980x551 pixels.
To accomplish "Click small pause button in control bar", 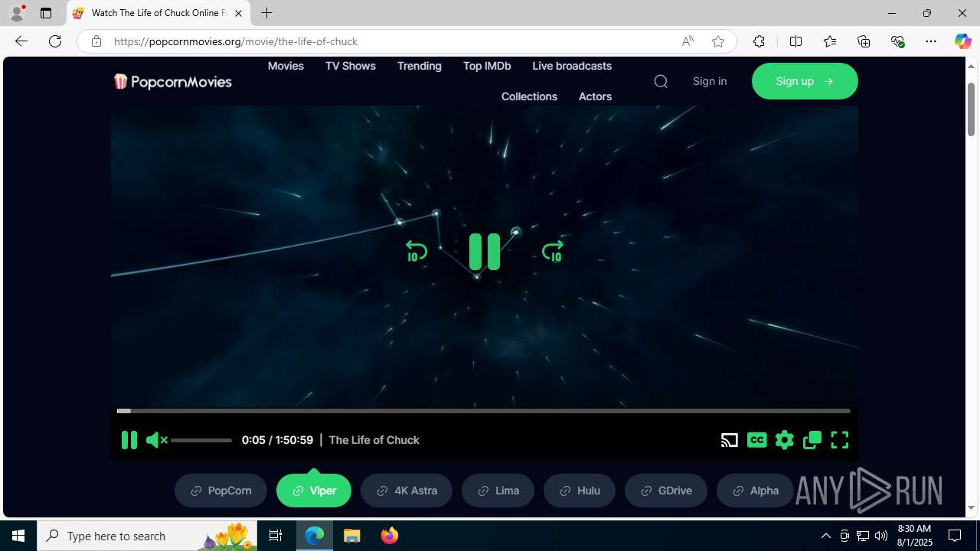I will [129, 440].
